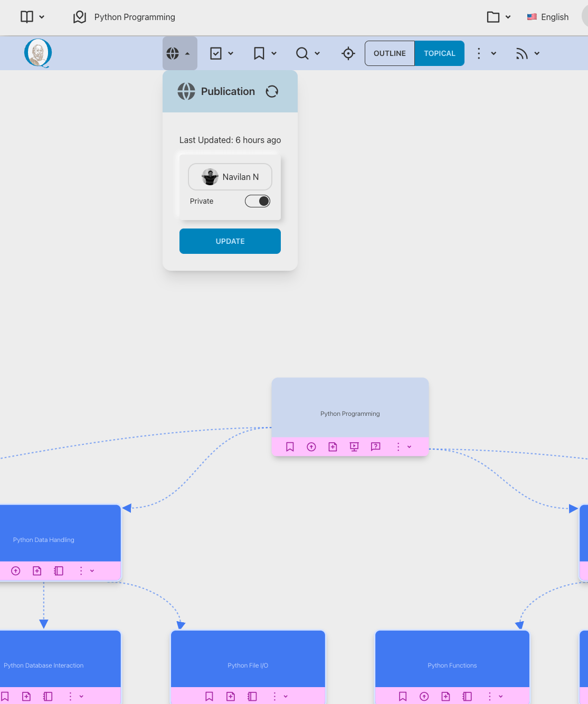The width and height of the screenshot is (588, 704).
Task: Select the Topical view tab
Action: tap(439, 53)
